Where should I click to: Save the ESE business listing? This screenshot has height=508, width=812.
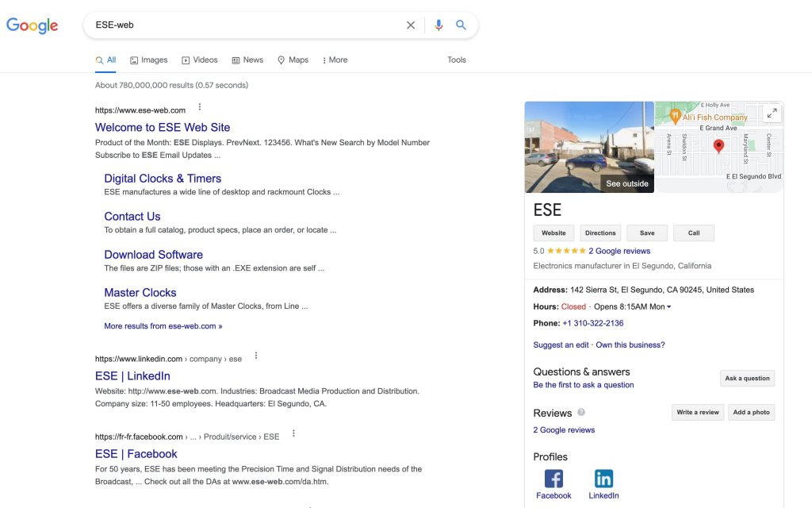(647, 233)
